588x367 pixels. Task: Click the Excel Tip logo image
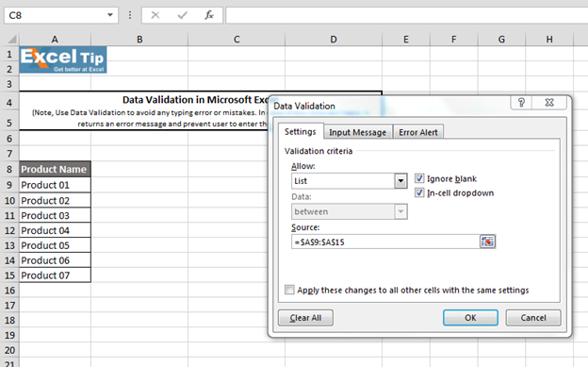[x=63, y=59]
